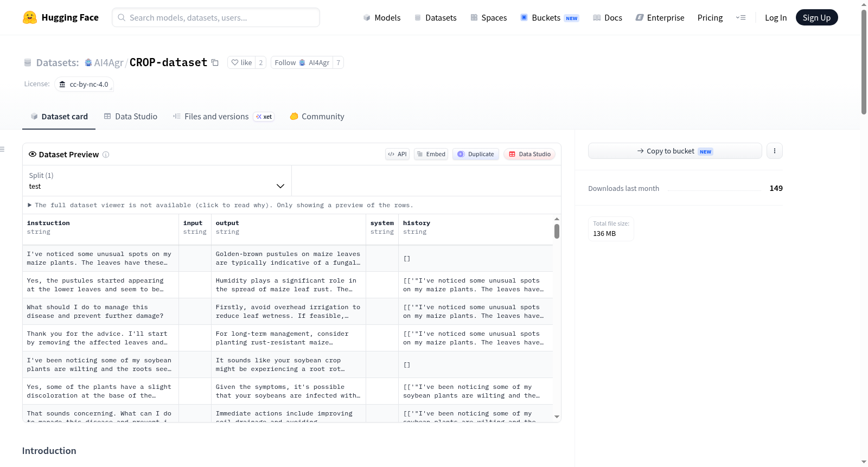Open Enterprise in the top navigation
This screenshot has width=868, height=467.
(x=660, y=17)
